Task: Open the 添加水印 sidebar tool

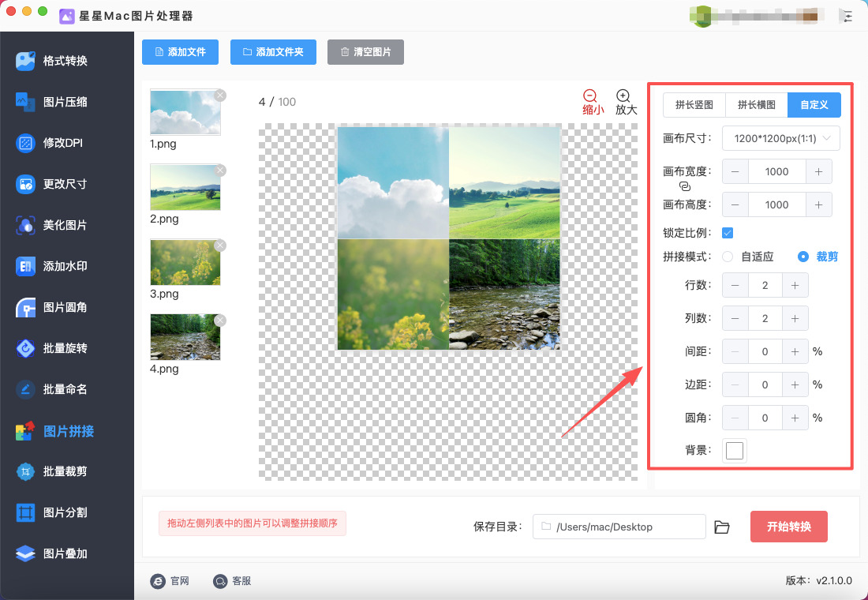Action: 53,266
